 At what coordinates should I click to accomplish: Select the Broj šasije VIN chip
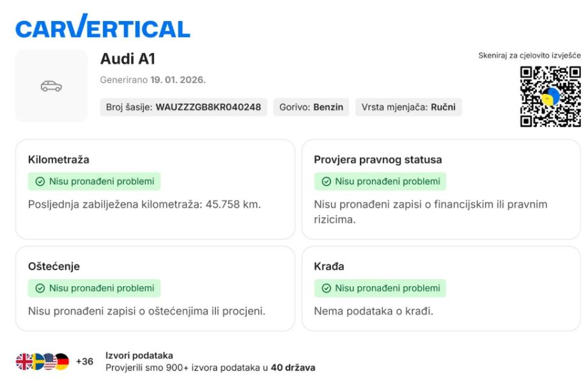183,107
